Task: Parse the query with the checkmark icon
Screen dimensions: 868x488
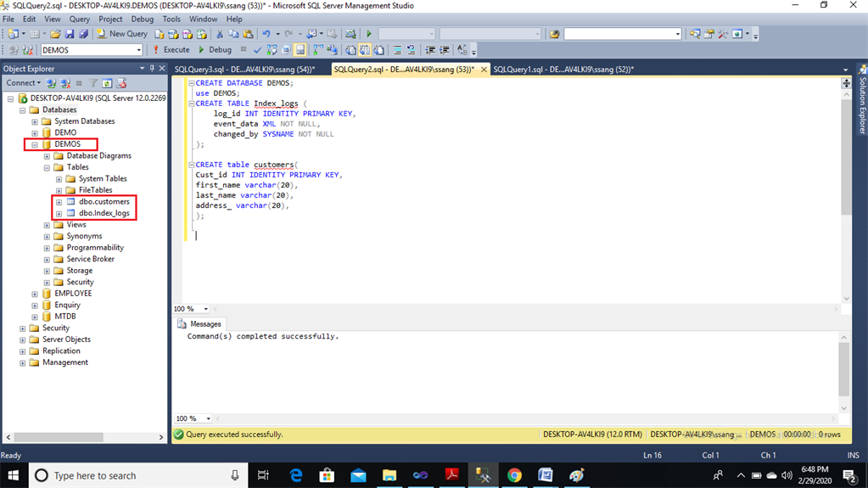Action: 257,50
